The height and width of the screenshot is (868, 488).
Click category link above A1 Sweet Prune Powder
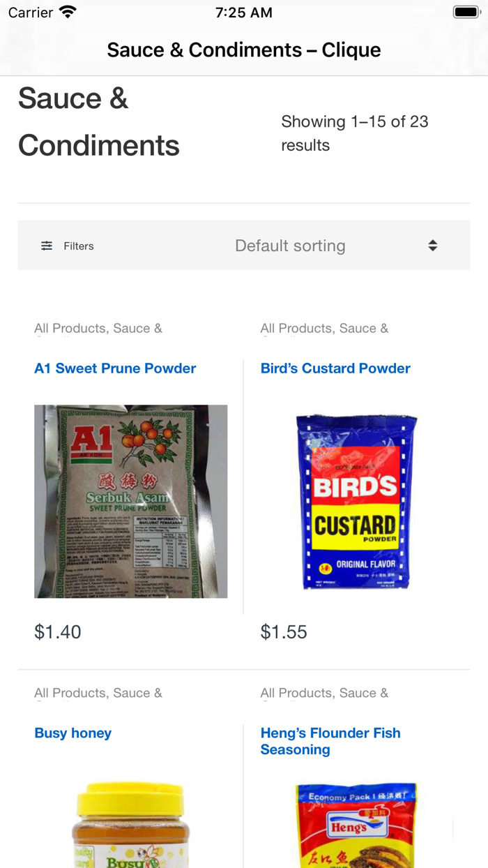click(x=98, y=329)
